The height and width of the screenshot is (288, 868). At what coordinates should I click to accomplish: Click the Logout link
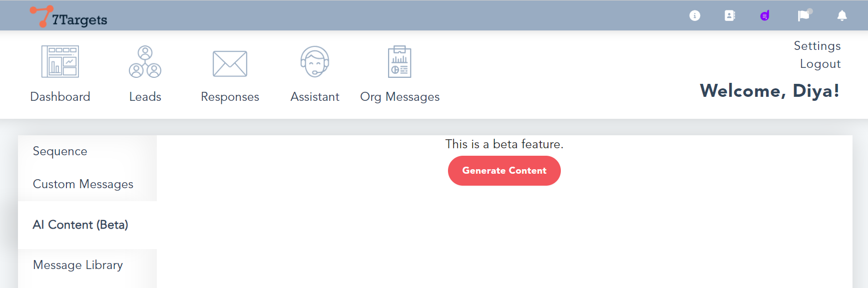[820, 64]
